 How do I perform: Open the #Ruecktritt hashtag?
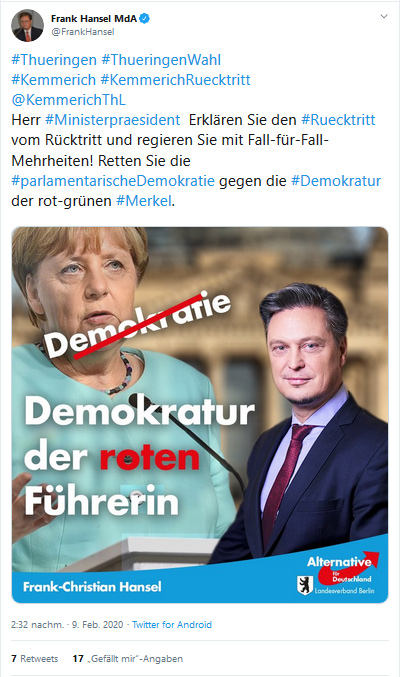pos(338,120)
